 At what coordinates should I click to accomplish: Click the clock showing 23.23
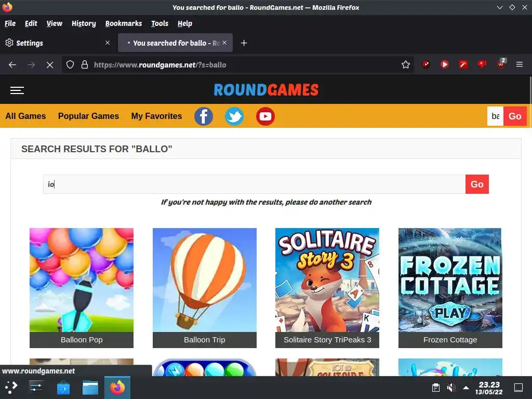click(x=489, y=388)
